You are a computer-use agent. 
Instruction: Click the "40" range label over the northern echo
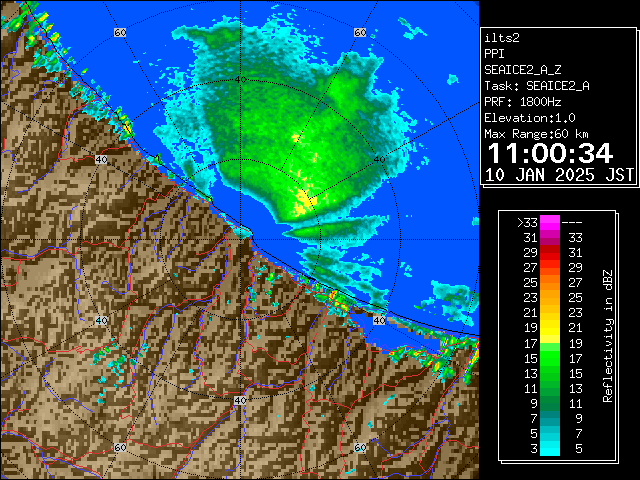click(x=240, y=80)
